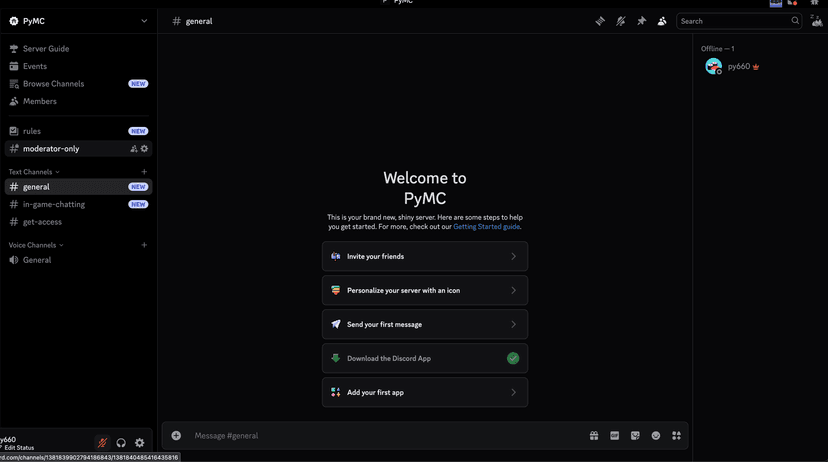Select the moderator-only channel
The width and height of the screenshot is (828, 462).
coord(78,148)
